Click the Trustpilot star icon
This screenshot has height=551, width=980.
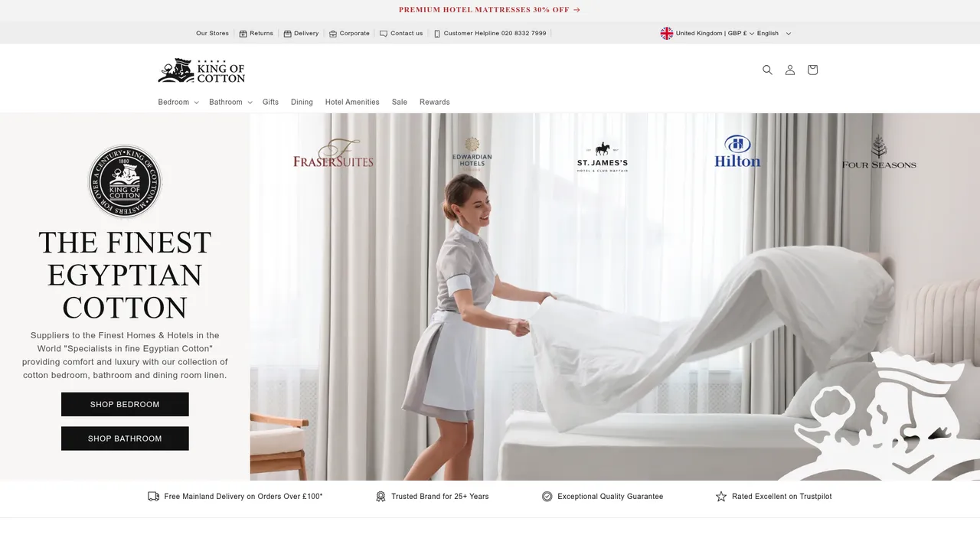pyautogui.click(x=720, y=496)
